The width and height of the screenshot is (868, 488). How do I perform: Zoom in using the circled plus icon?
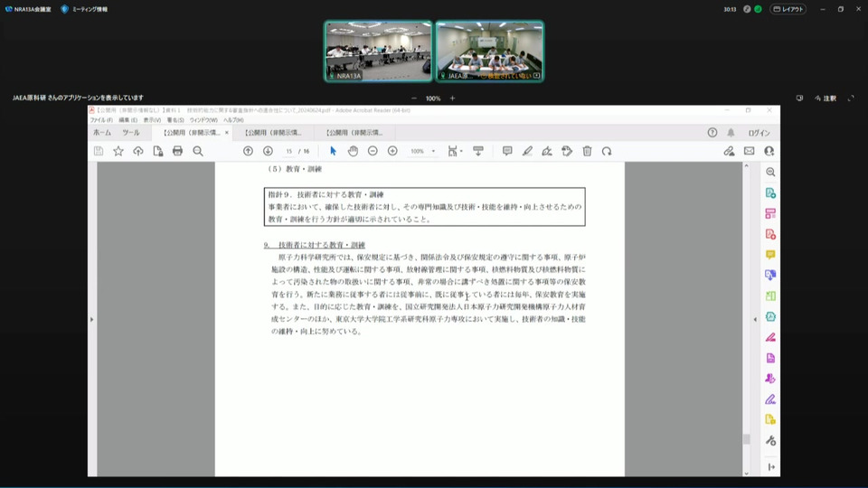[392, 151]
